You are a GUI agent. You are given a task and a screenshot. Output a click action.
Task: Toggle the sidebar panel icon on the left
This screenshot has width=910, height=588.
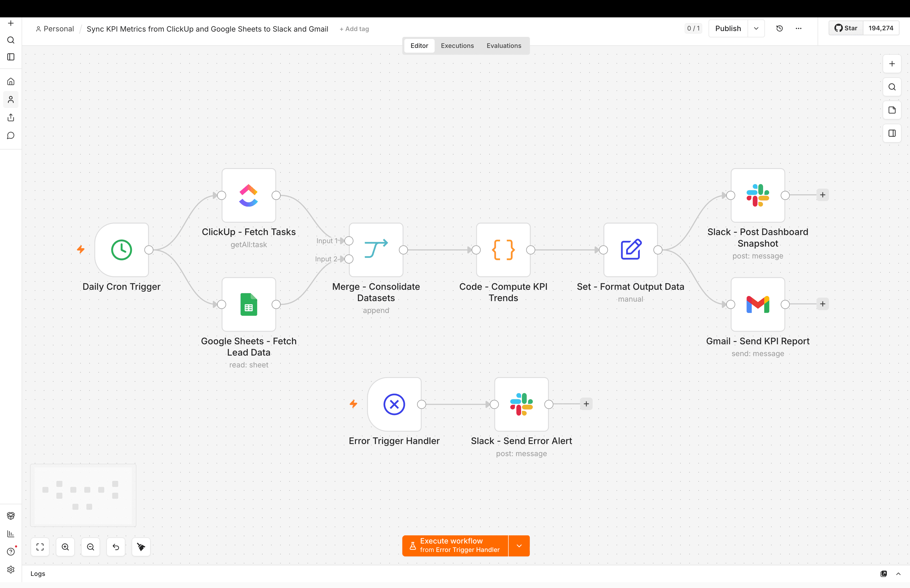coord(11,57)
